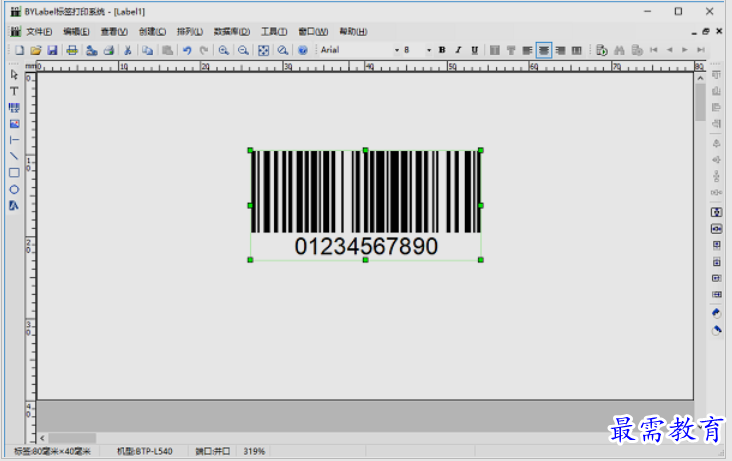Restore the inner document window
The width and height of the screenshot is (732, 461).
pos(706,31)
